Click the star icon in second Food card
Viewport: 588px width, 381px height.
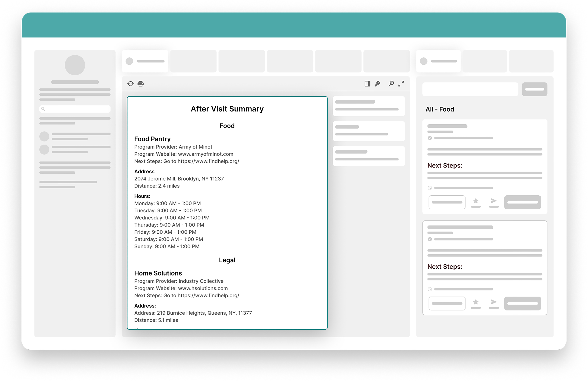[476, 302]
